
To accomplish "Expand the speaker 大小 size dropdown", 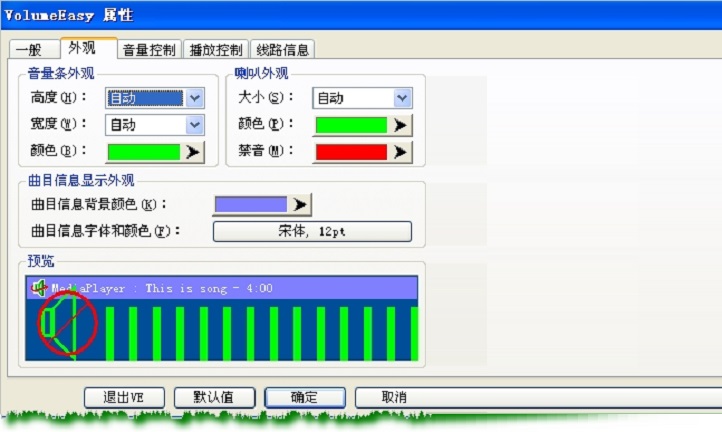I will [401, 98].
